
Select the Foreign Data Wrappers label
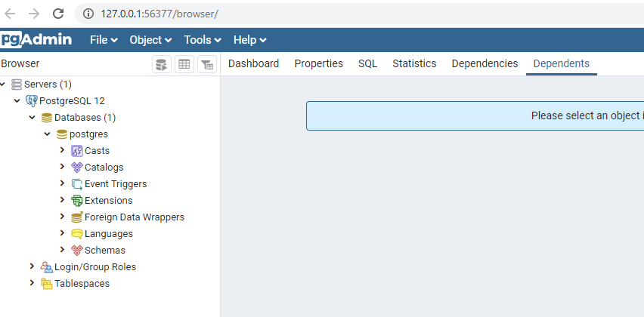point(135,217)
